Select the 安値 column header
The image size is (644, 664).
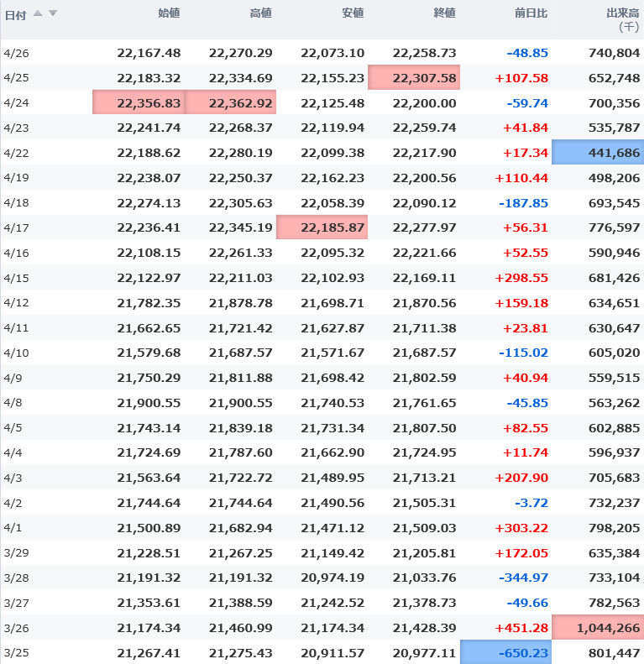(353, 13)
